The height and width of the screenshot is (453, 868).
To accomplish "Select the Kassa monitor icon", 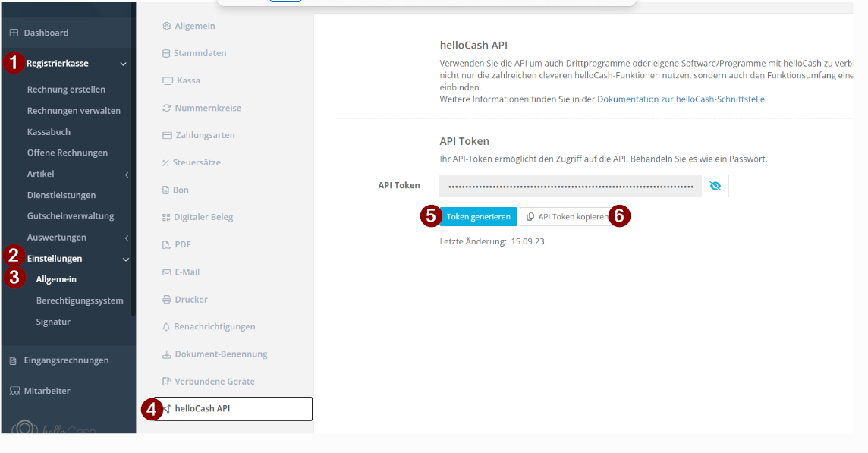I will pyautogui.click(x=167, y=81).
